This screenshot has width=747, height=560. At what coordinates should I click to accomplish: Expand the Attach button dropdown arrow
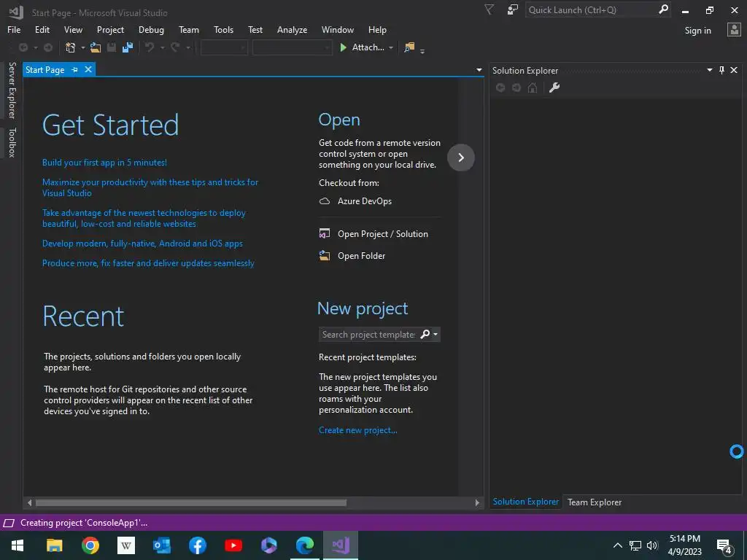(x=391, y=47)
